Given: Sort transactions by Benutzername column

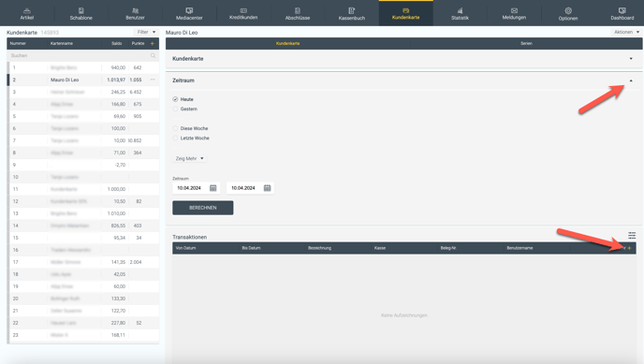Looking at the screenshot, I should [x=520, y=248].
